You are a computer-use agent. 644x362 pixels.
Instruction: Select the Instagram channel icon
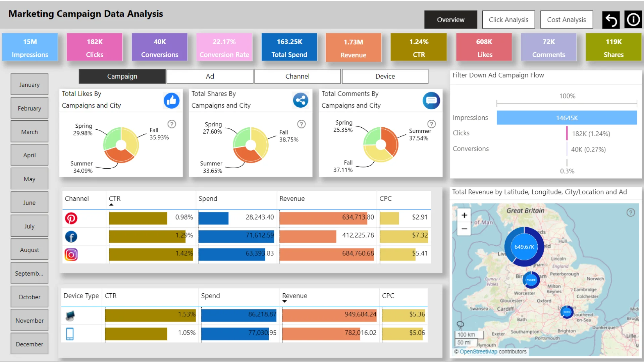(71, 255)
